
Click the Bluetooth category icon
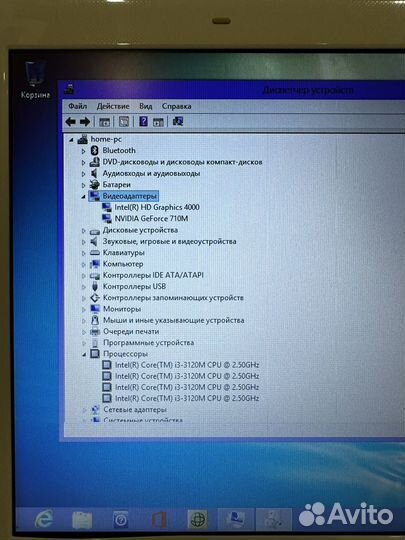coord(94,150)
